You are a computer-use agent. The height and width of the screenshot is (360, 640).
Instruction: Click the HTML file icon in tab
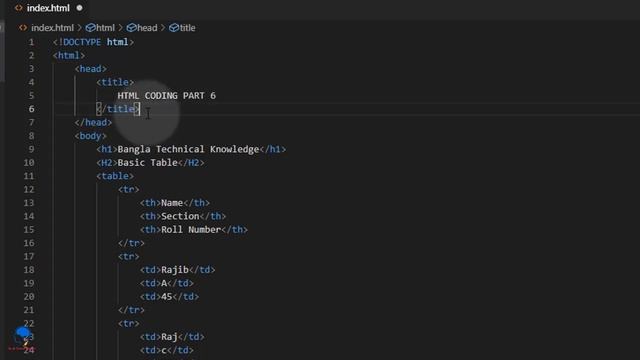click(x=18, y=8)
